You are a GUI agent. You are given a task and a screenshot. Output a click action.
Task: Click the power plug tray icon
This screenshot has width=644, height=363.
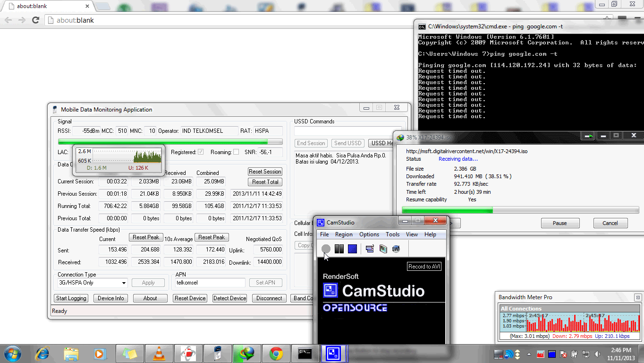[x=575, y=354]
